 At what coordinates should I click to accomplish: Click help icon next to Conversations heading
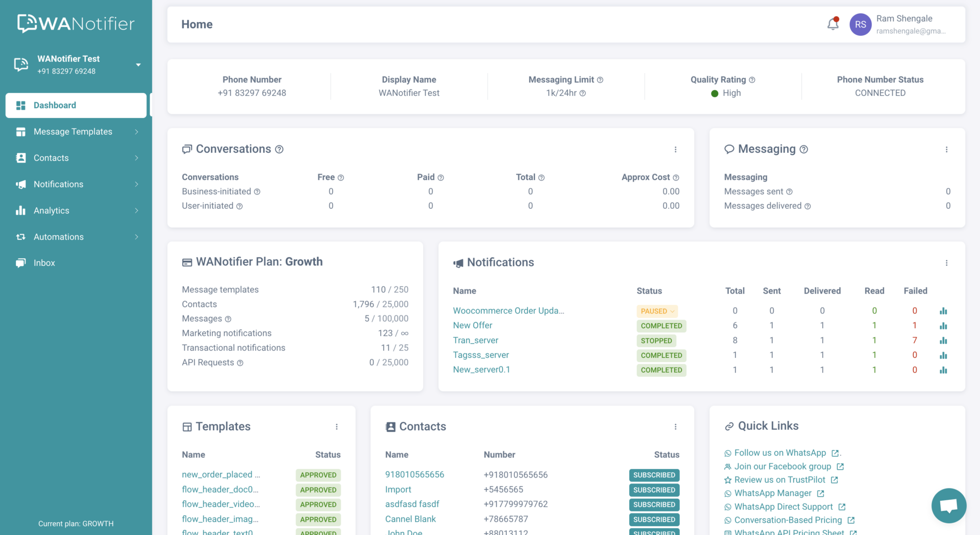279,150
